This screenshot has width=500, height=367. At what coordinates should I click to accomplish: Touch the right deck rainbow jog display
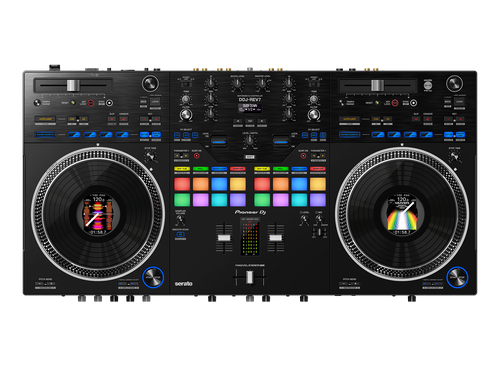(x=402, y=213)
